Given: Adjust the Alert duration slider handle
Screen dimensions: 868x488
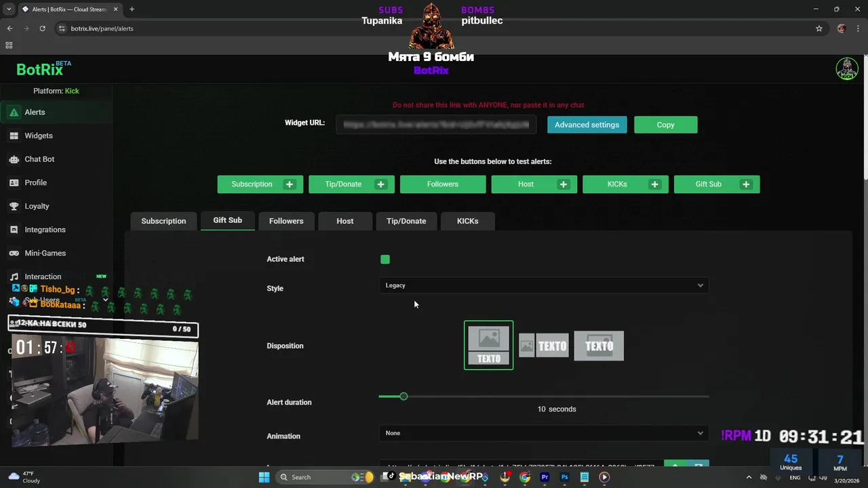Looking at the screenshot, I should pos(403,396).
